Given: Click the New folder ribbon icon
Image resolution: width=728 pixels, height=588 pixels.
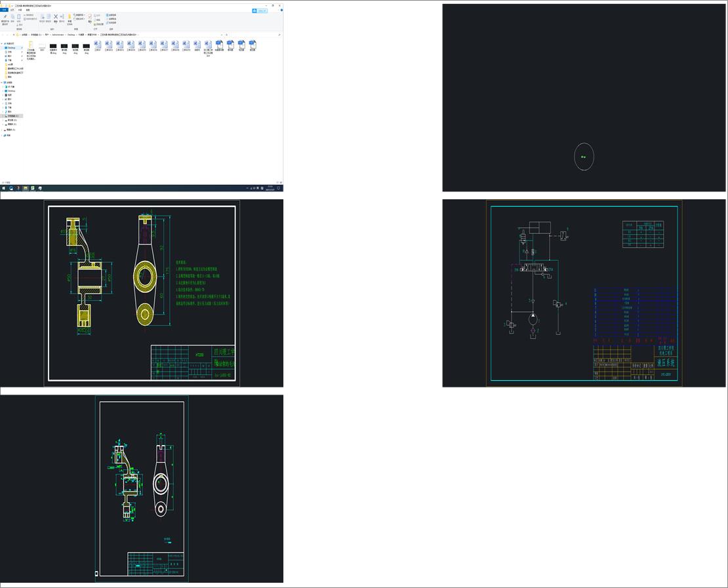Looking at the screenshot, I should 70,17.
